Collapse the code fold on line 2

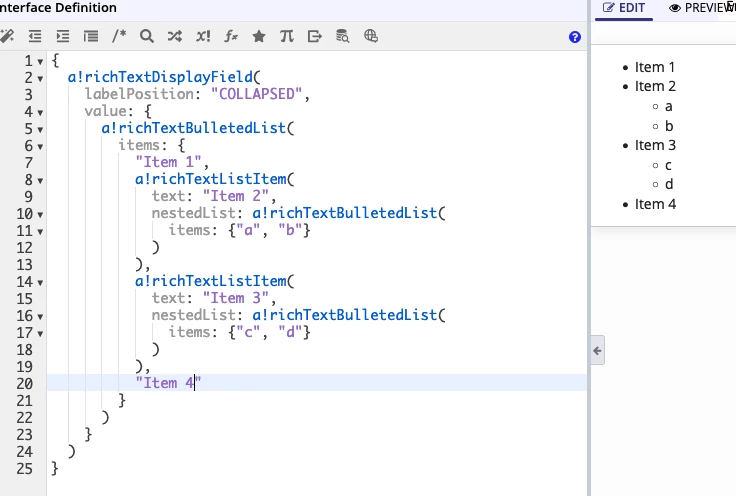[x=40, y=78]
